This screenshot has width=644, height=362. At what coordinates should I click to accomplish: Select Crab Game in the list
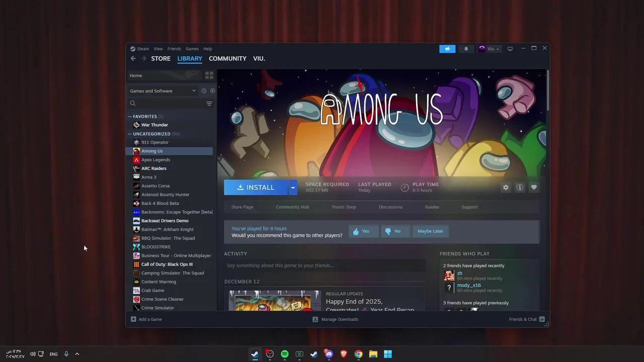pos(170,291)
